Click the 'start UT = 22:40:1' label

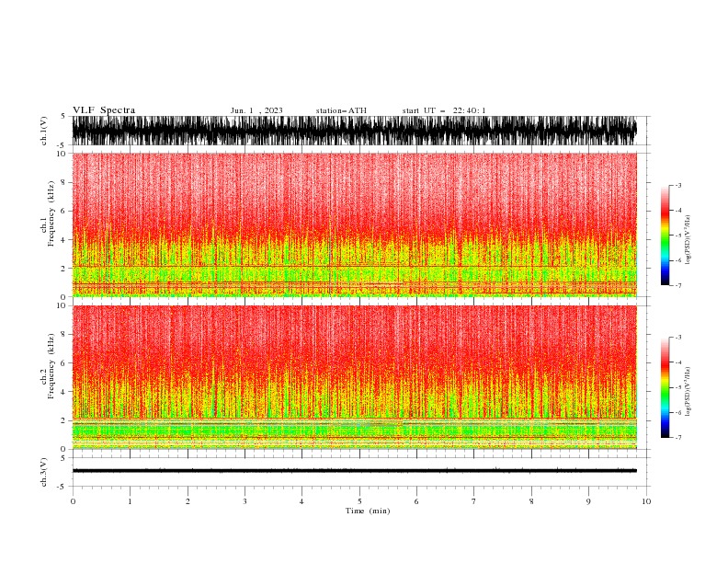coord(444,110)
